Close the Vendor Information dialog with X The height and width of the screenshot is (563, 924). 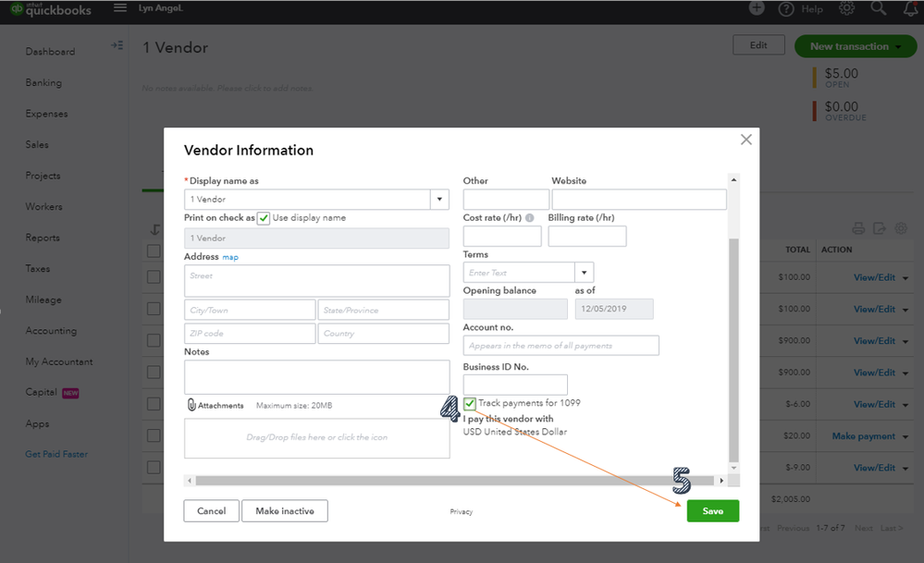point(746,140)
